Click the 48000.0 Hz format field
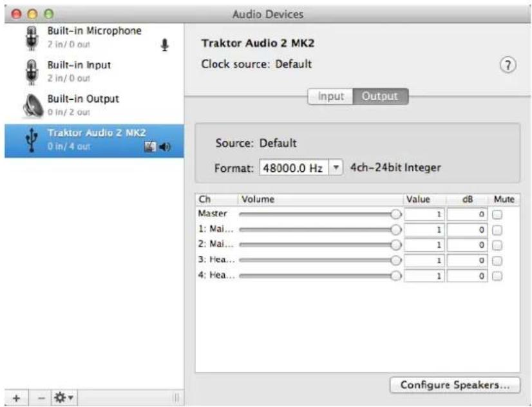This screenshot has width=532, height=407. (294, 167)
